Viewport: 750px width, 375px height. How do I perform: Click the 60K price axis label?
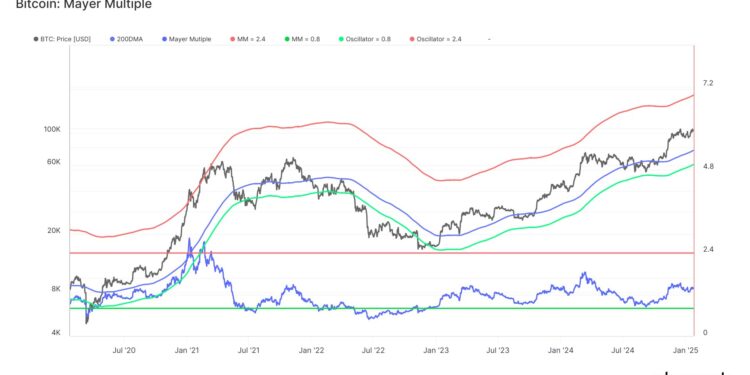coord(53,162)
